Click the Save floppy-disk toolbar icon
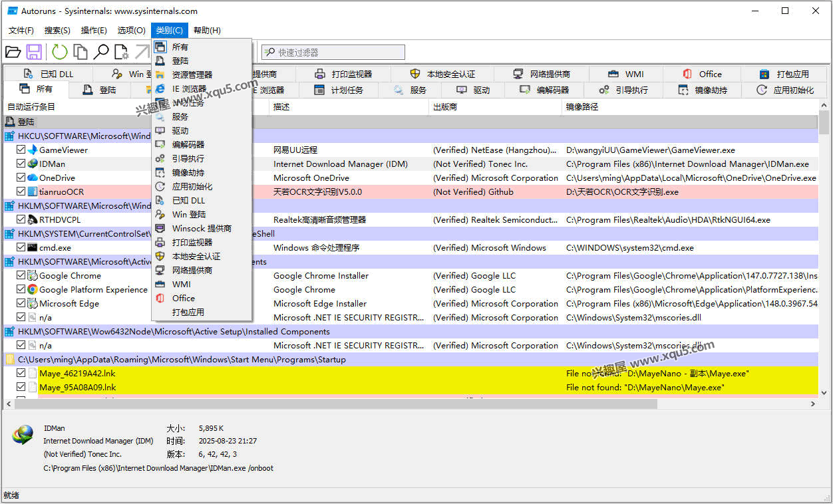This screenshot has height=504, width=833. (35, 52)
